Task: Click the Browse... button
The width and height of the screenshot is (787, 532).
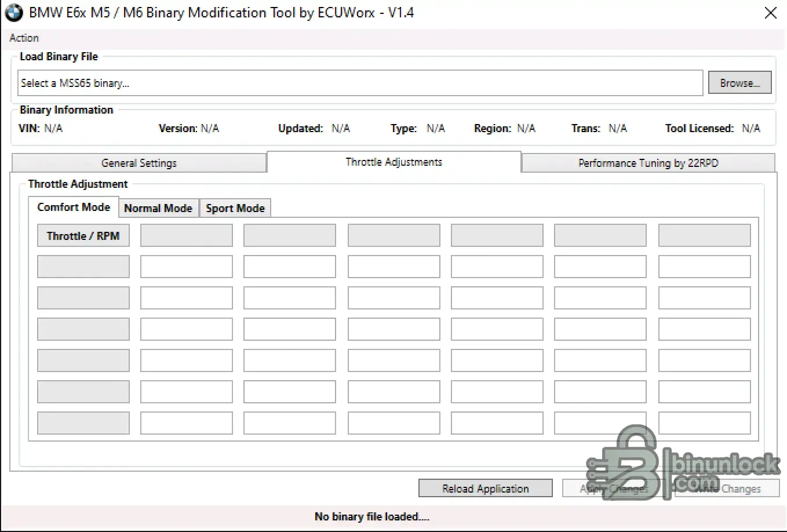Action: (739, 83)
